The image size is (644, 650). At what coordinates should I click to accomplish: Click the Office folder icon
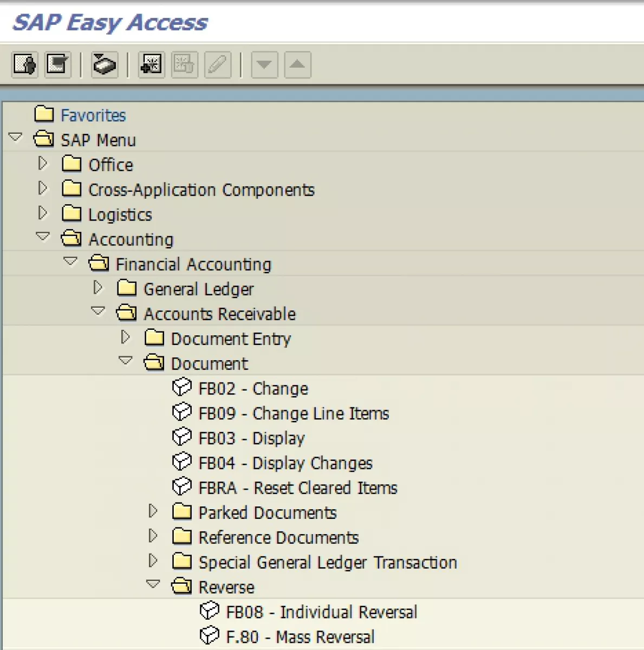pyautogui.click(x=71, y=164)
